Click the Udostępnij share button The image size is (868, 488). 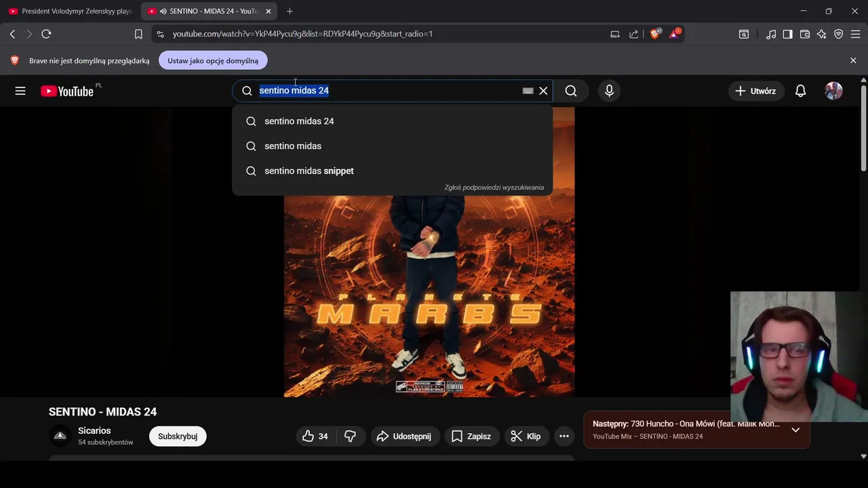[x=404, y=436]
